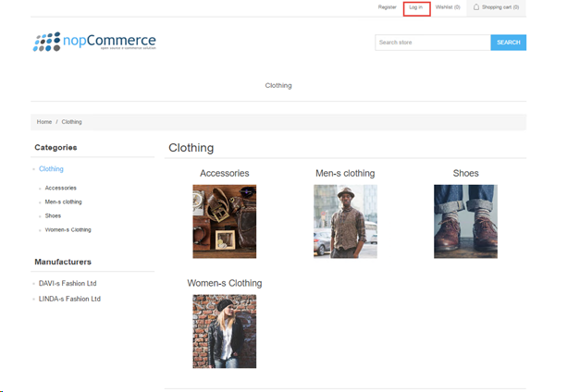Open the Accessories category thumbnail image
This screenshot has width=580, height=392.
(x=224, y=221)
